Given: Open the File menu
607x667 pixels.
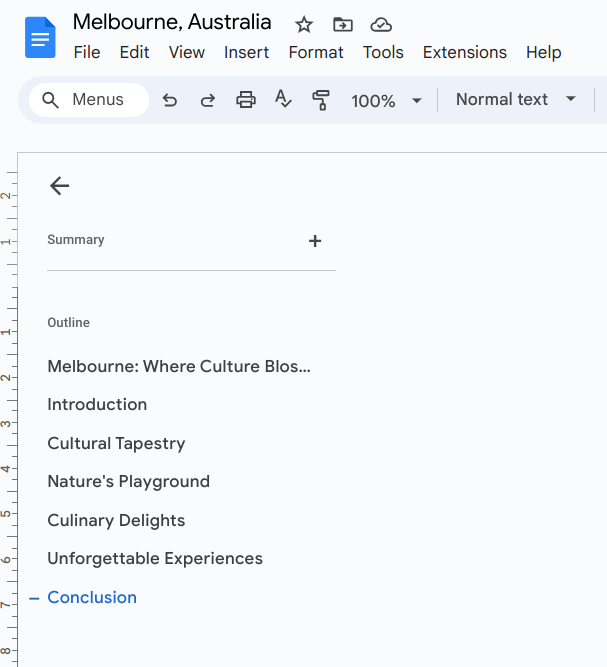Looking at the screenshot, I should pyautogui.click(x=87, y=52).
